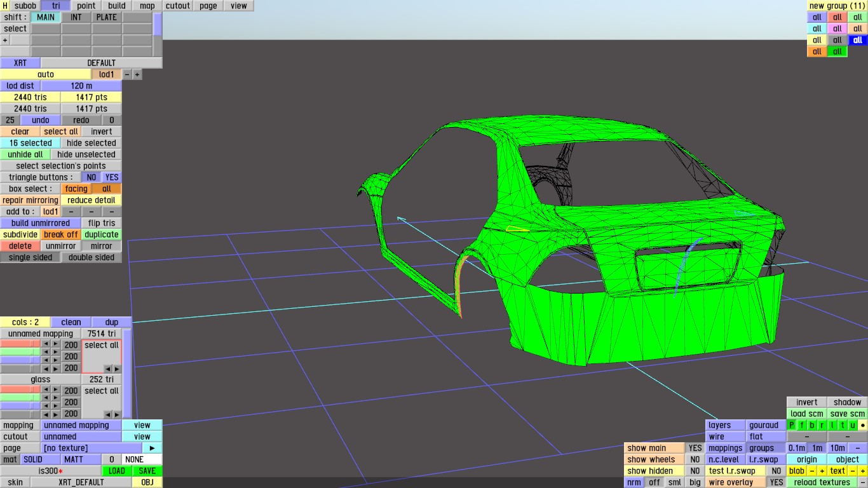
Task: Click the red delete button
Action: tap(20, 246)
